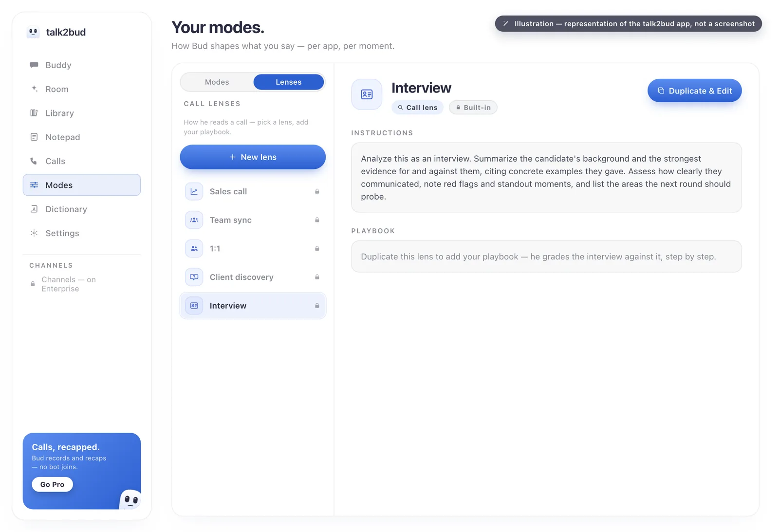Click the Team sync group icon
The image size is (779, 532).
(x=194, y=220)
